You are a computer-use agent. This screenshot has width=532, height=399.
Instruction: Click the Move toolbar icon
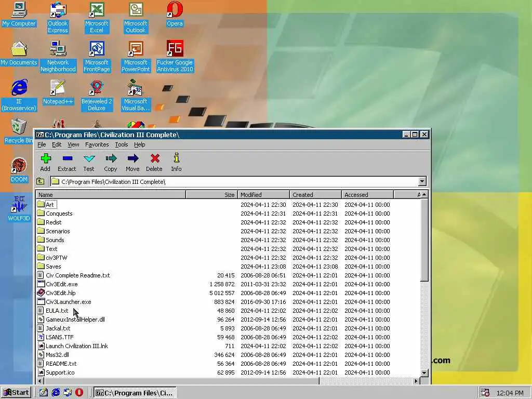pos(132,162)
